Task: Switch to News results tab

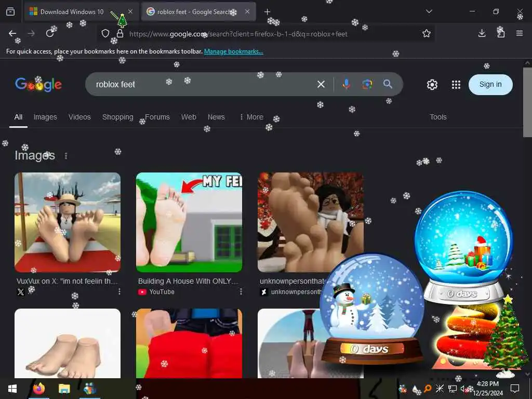Action: tap(216, 117)
